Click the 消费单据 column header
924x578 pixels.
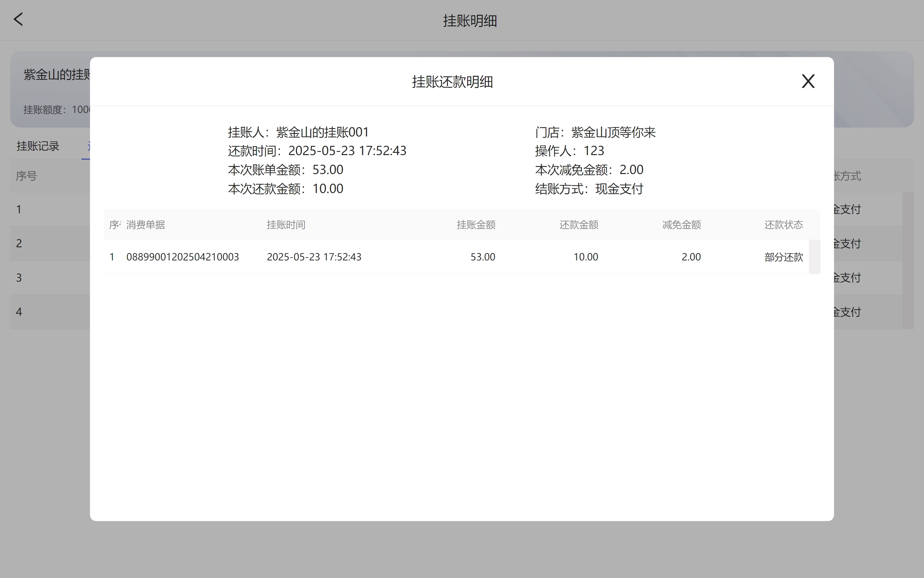(145, 225)
